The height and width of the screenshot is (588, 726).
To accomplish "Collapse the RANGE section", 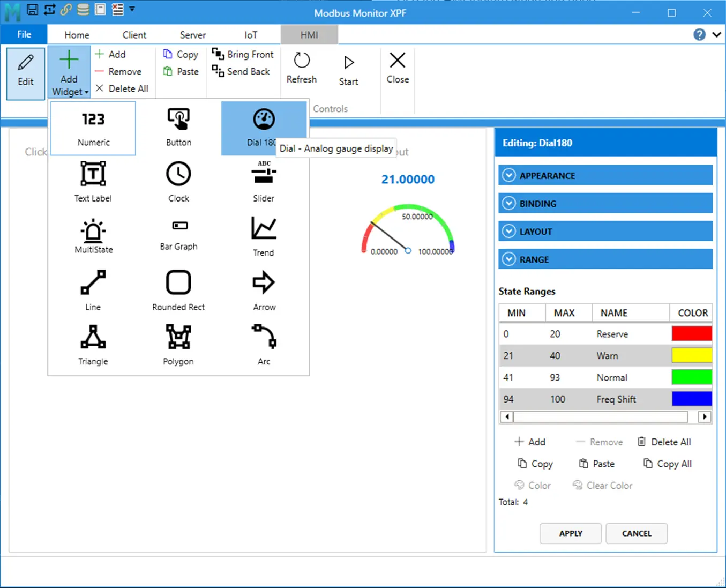I will pos(605,259).
